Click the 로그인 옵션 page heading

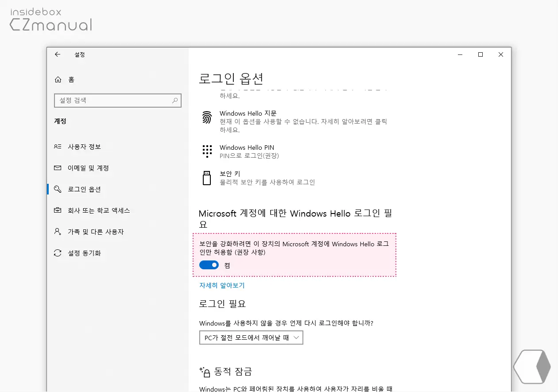(x=231, y=79)
